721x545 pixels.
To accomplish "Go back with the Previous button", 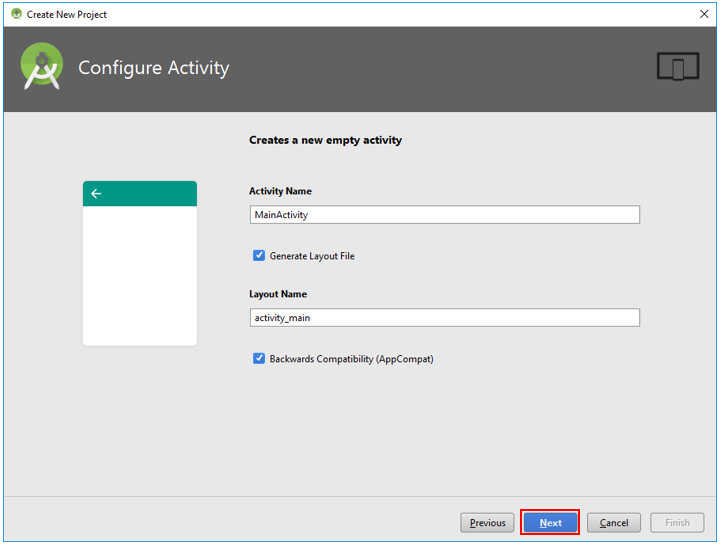I will coord(487,523).
